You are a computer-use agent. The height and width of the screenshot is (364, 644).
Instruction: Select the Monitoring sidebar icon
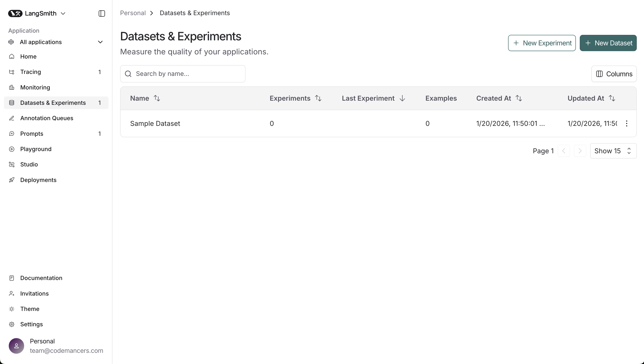(12, 87)
